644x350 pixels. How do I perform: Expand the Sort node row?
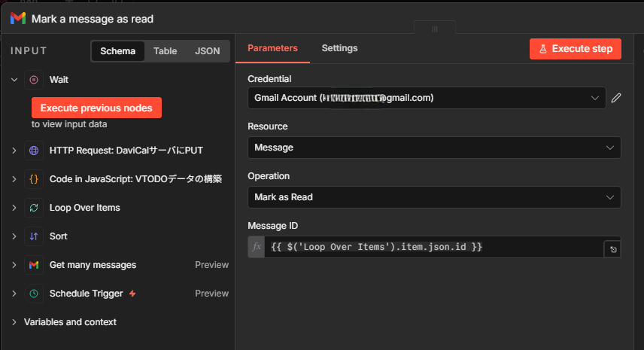click(14, 236)
